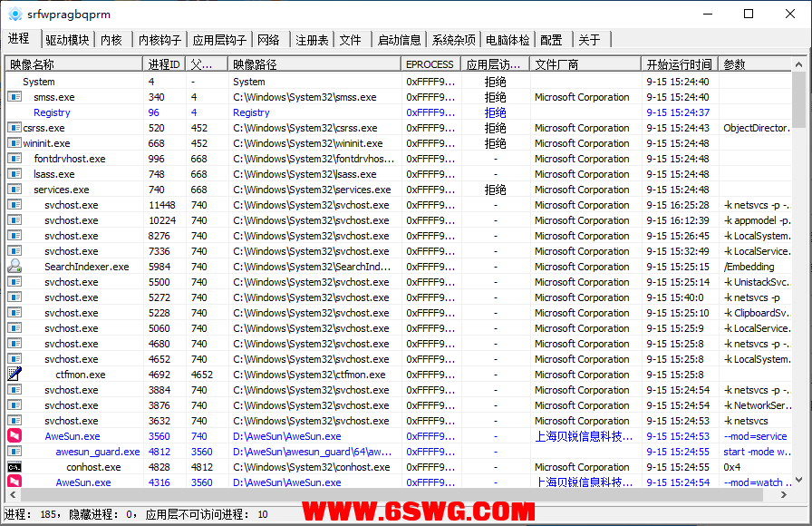The width and height of the screenshot is (812, 526).
Task: Click the icon of svchost.exe PID 3884
Action: click(x=14, y=389)
